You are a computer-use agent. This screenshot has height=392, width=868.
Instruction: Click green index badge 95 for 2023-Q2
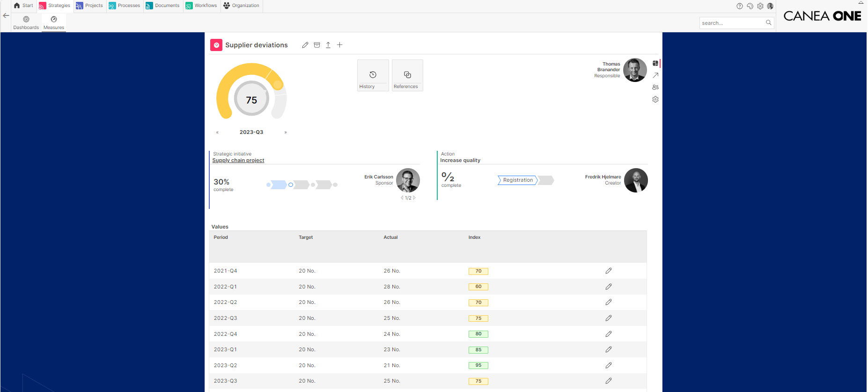tap(478, 365)
